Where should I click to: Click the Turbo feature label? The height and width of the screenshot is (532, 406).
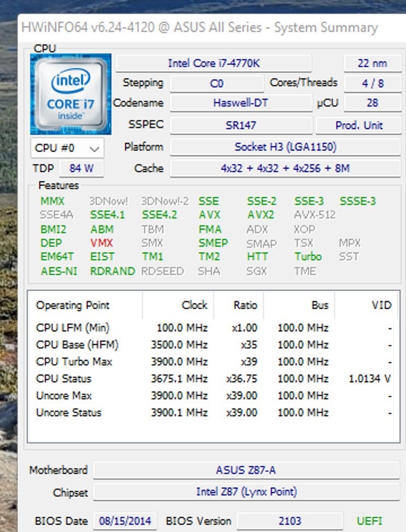[308, 257]
